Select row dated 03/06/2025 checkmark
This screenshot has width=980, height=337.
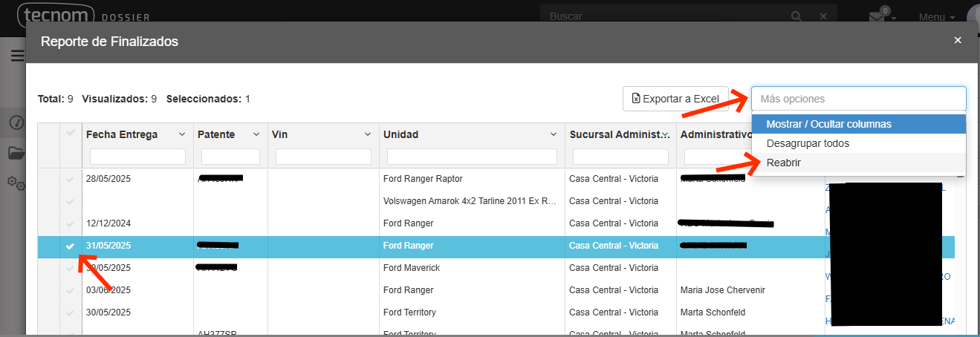coord(71,290)
